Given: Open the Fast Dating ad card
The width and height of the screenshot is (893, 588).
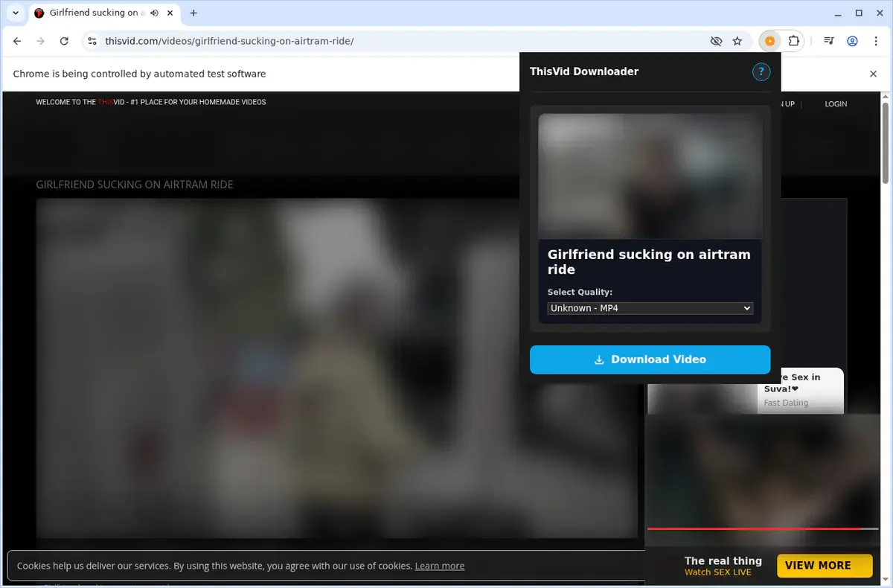Looking at the screenshot, I should pyautogui.click(x=746, y=391).
